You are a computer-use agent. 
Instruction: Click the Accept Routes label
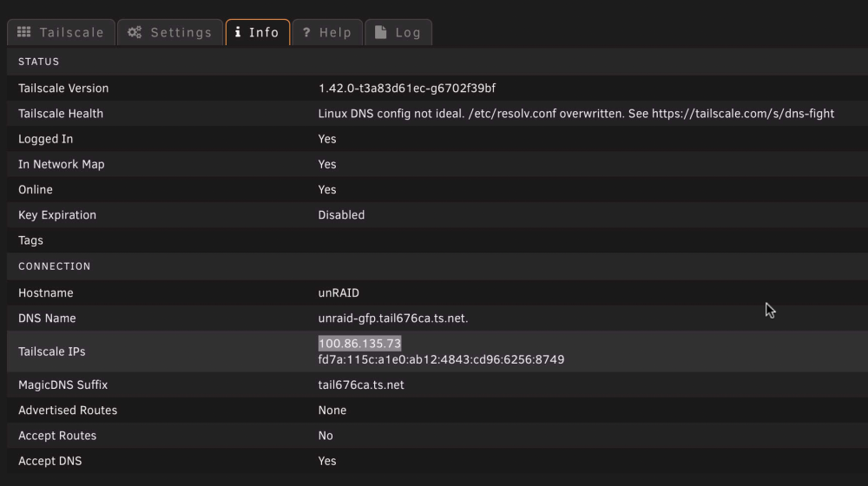pyautogui.click(x=57, y=436)
